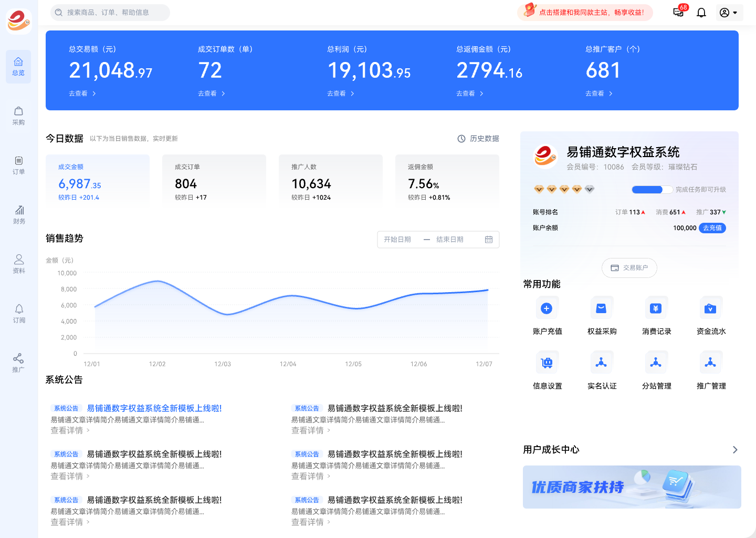Image resolution: width=756 pixels, height=538 pixels.
Task: Click the calendar icon in date range
Action: pyautogui.click(x=489, y=240)
